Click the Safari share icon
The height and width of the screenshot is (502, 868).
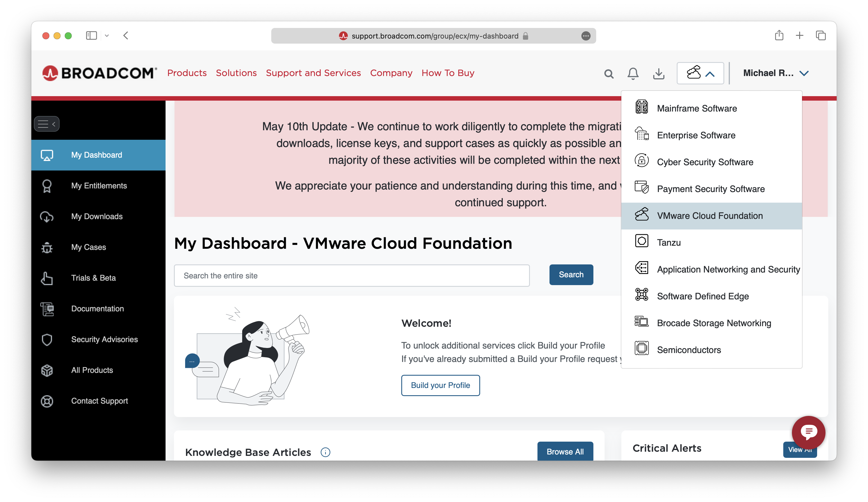point(779,35)
